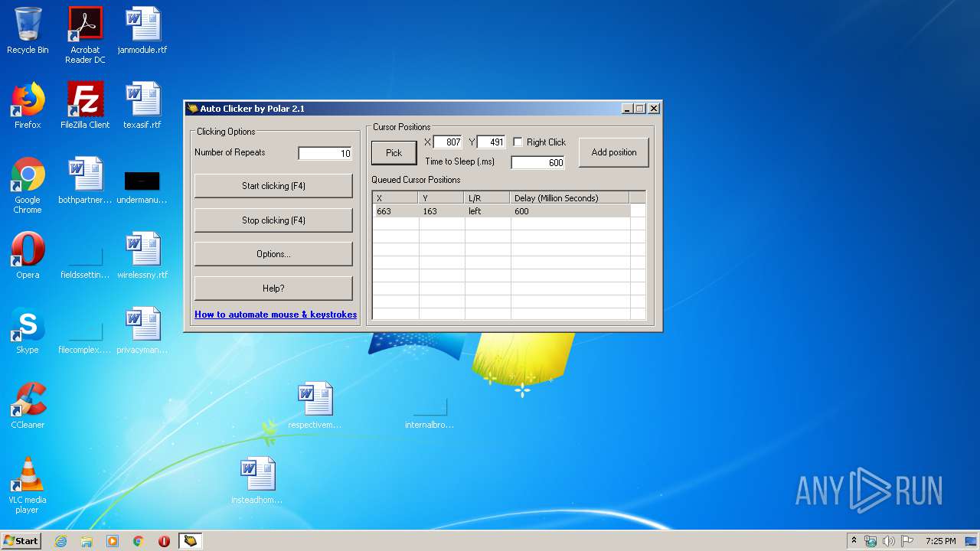Viewport: 980px width, 551px height.
Task: Open Internet Explorer from taskbar
Action: pyautogui.click(x=60, y=541)
